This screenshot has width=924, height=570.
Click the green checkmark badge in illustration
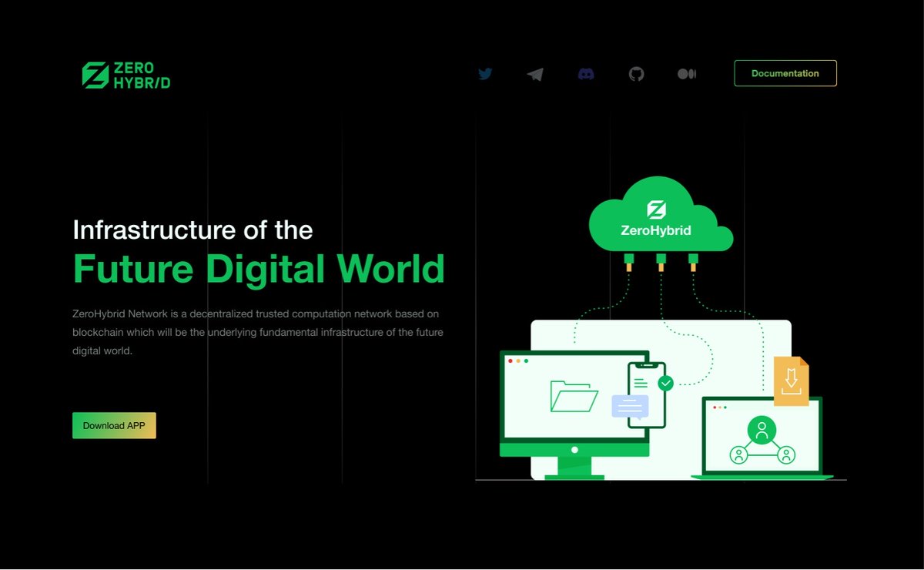pyautogui.click(x=665, y=382)
